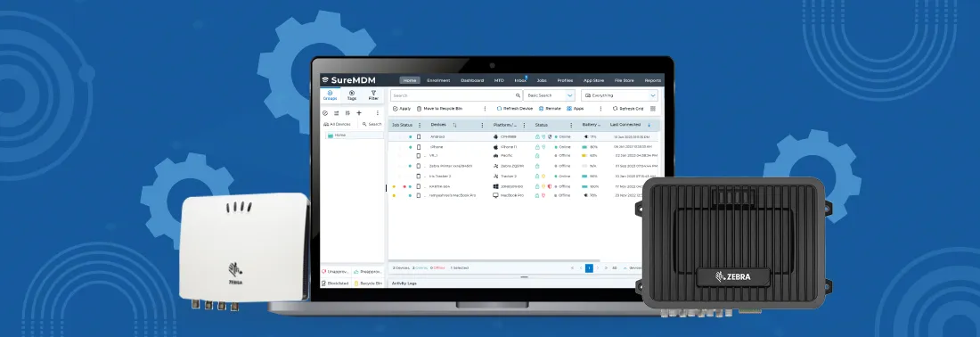Open the Home tab in top navigation

point(410,80)
